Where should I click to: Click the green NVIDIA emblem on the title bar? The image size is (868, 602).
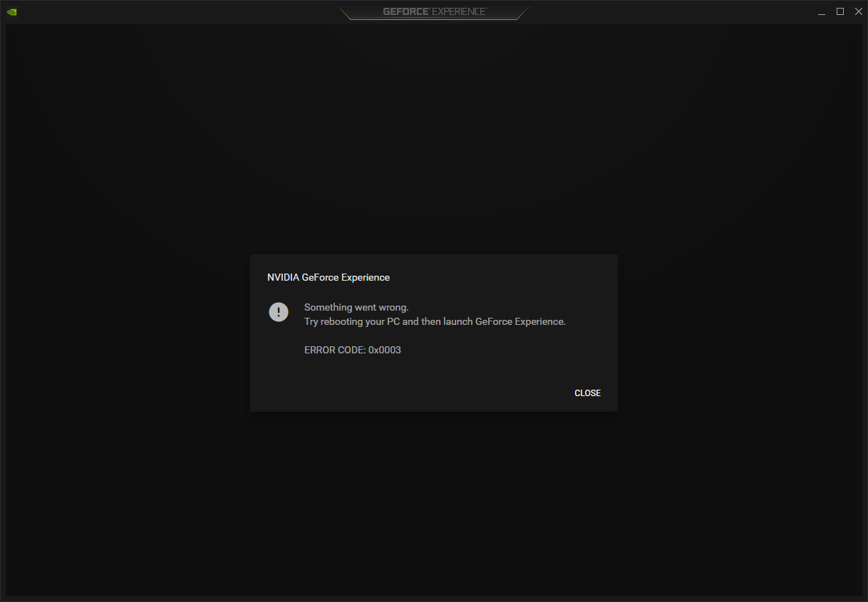coord(11,11)
